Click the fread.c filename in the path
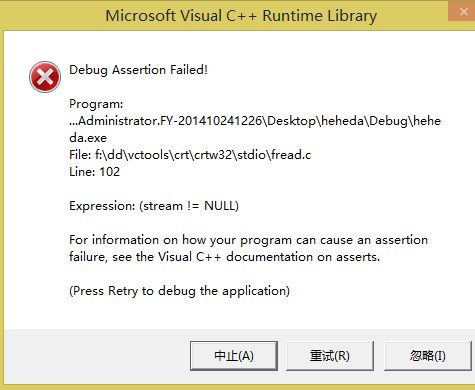This screenshot has height=390, width=475. pyautogui.click(x=291, y=155)
